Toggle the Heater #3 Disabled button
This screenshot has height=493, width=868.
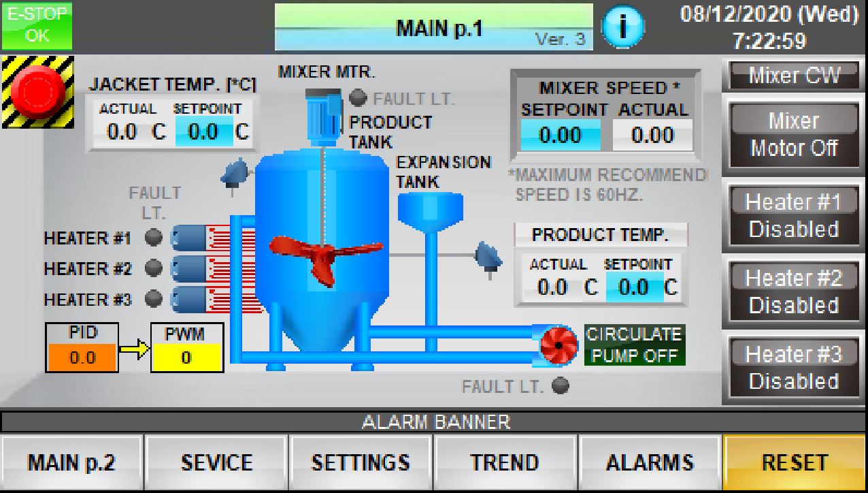[793, 368]
